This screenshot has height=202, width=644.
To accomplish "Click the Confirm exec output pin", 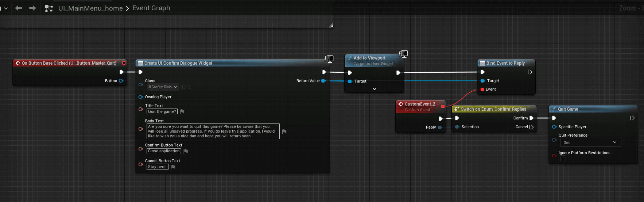I will (531, 118).
